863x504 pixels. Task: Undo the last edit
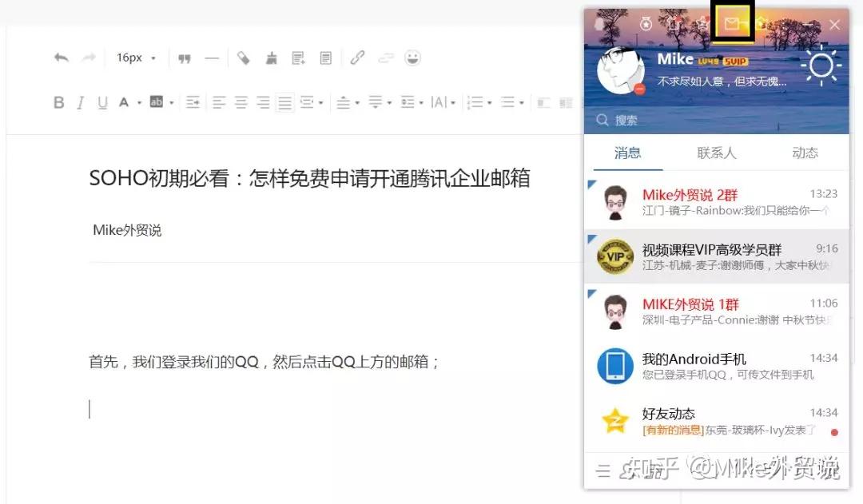click(61, 58)
